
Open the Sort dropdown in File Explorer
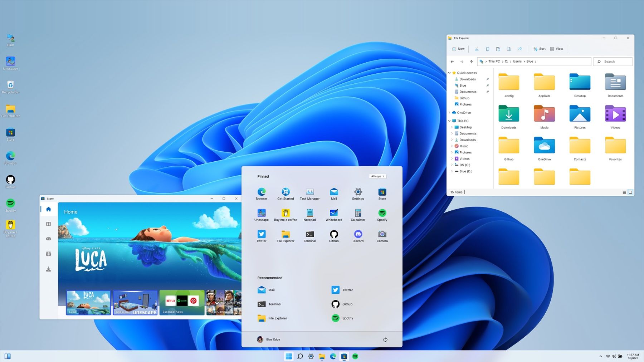click(540, 49)
